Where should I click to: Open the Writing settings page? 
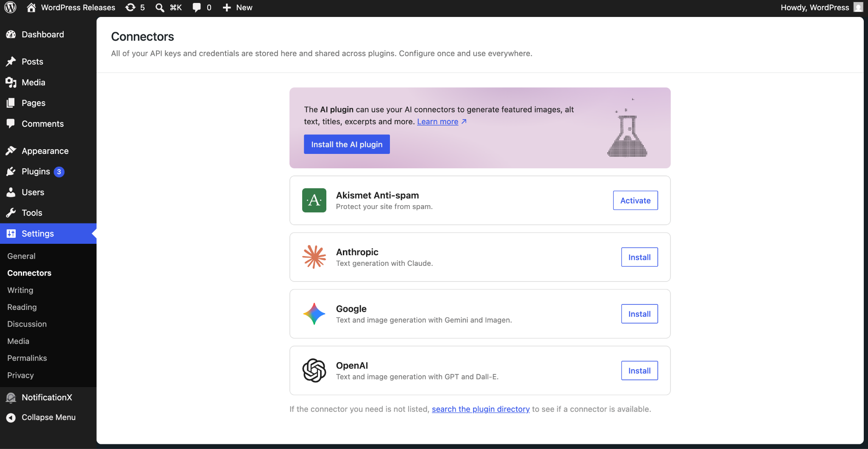(x=20, y=290)
